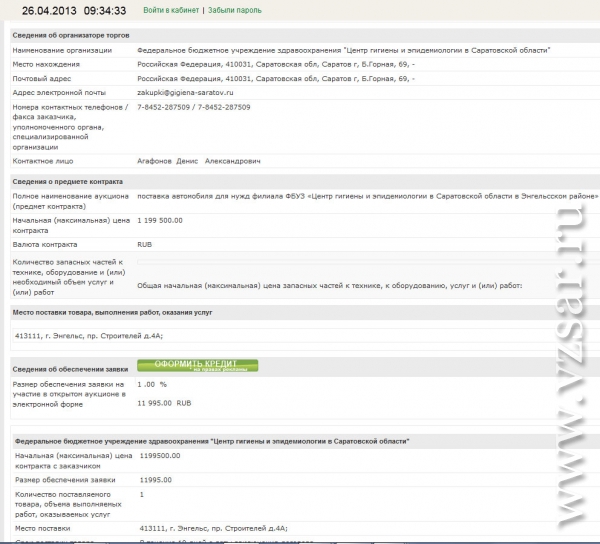The image size is (600, 544).
Task: Click the bottom bold header 'Федеральное бюджетное учреждение здравоохранения'
Action: click(x=212, y=441)
